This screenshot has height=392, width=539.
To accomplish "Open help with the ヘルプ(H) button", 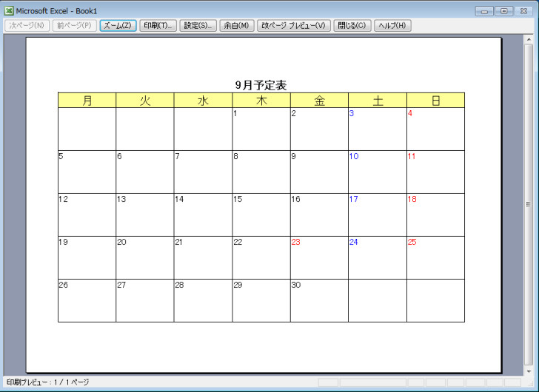I will click(392, 26).
